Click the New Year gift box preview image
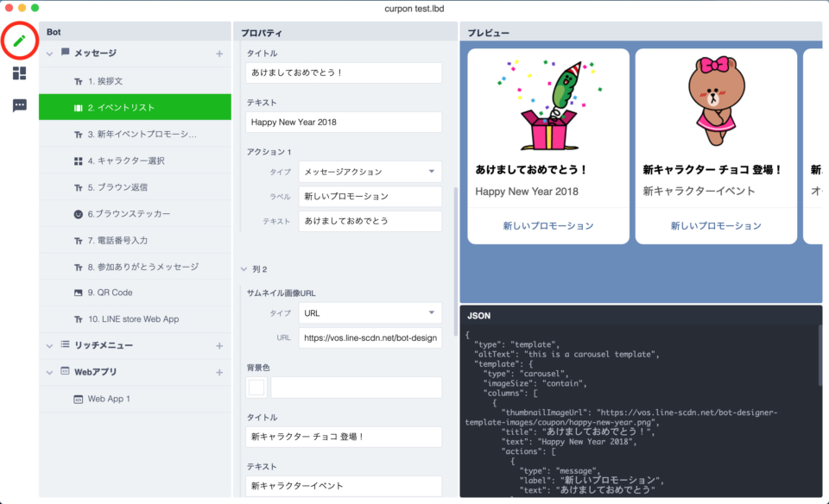This screenshot has height=504, width=829. 549,104
